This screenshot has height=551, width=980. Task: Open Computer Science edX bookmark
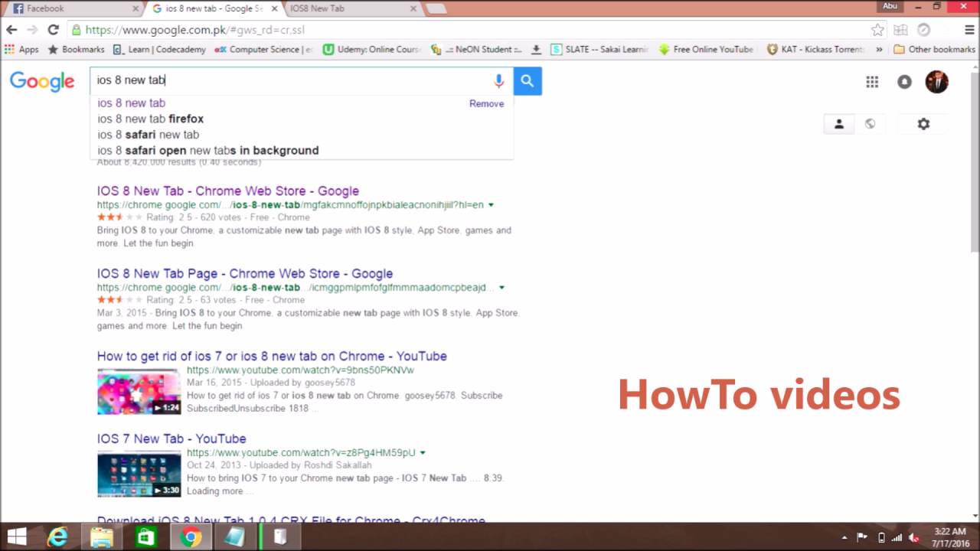coord(263,49)
